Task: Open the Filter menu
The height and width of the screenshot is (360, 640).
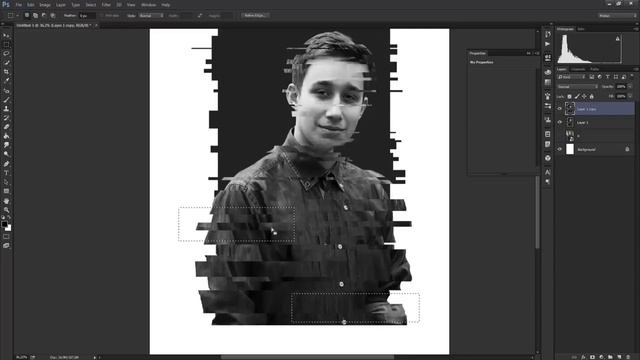Action: [106, 5]
